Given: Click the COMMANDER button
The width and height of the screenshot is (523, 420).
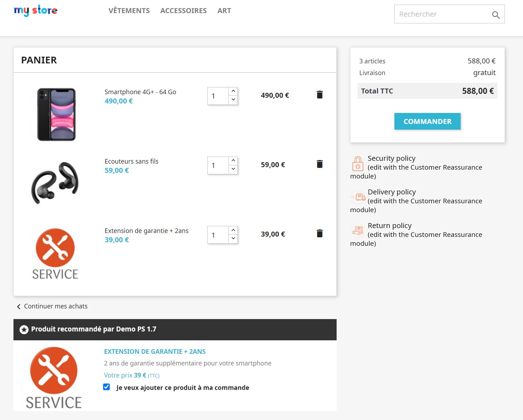Looking at the screenshot, I should pos(427,121).
